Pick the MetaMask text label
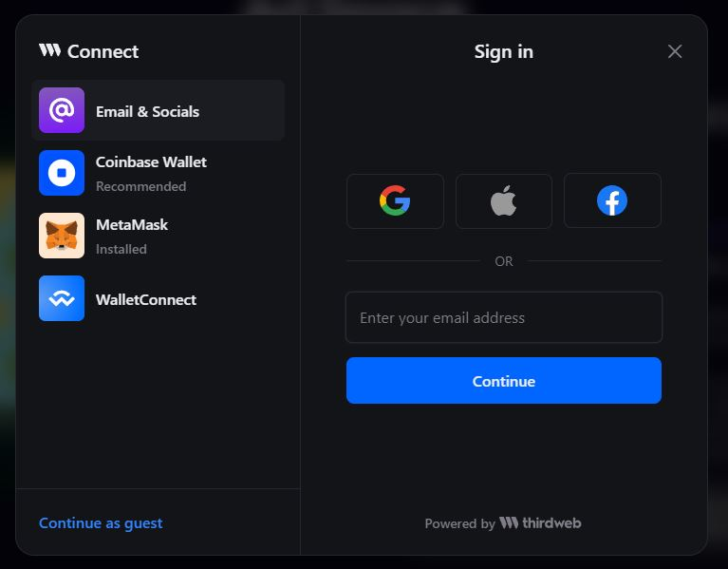Screen dimensions: 728x569 click(x=132, y=224)
